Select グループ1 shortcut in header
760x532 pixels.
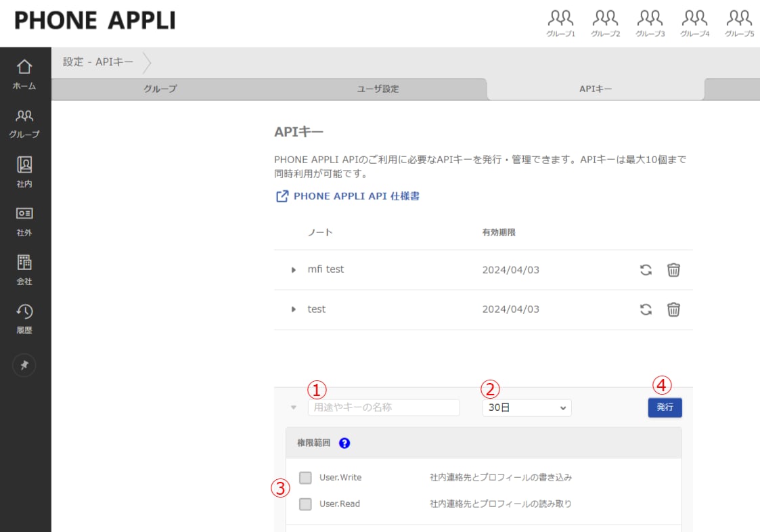coord(560,23)
